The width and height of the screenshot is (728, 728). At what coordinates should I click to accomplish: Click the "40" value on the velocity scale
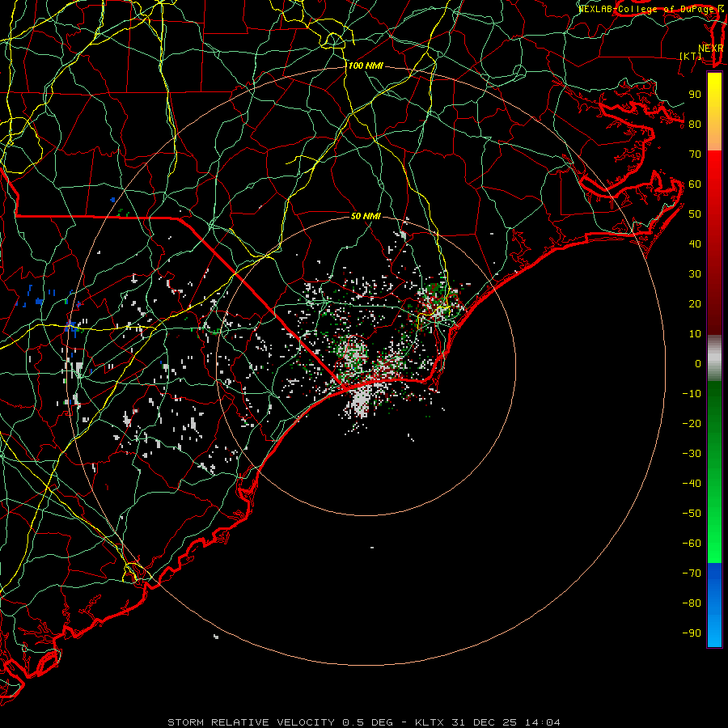pyautogui.click(x=695, y=243)
